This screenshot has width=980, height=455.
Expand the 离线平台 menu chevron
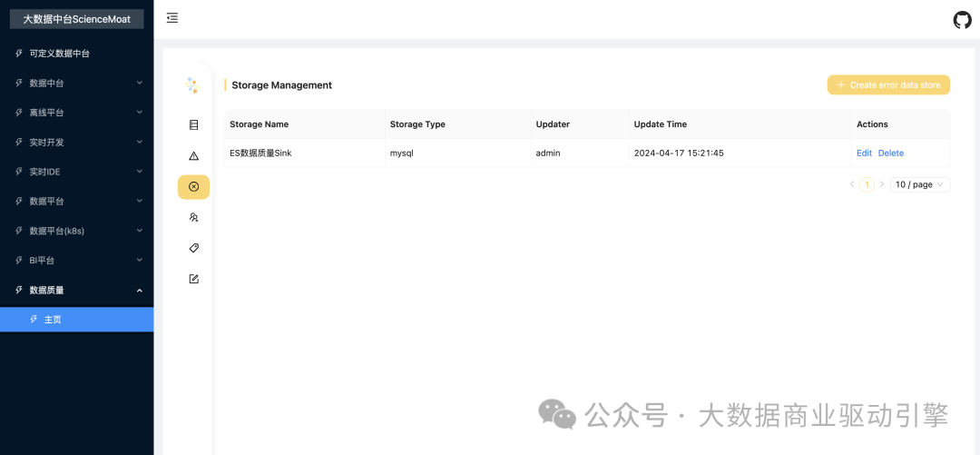pos(140,112)
